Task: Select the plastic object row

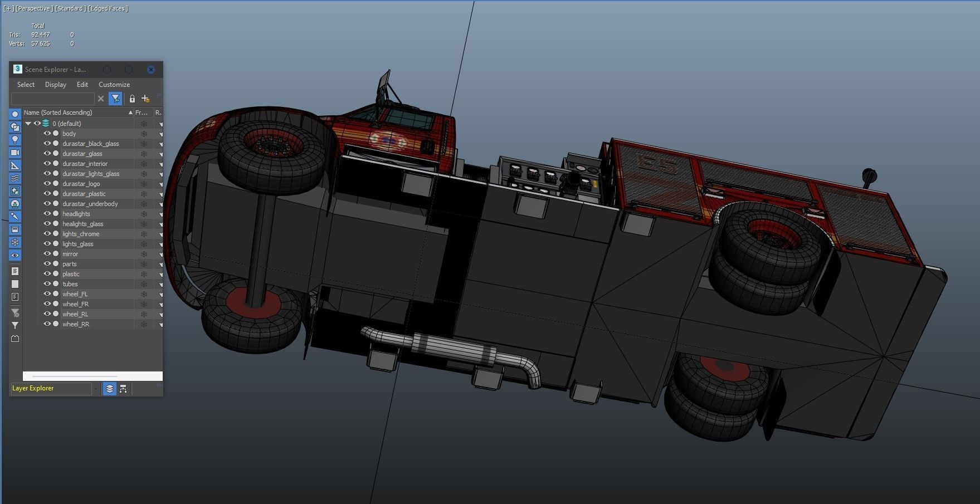Action: [71, 274]
